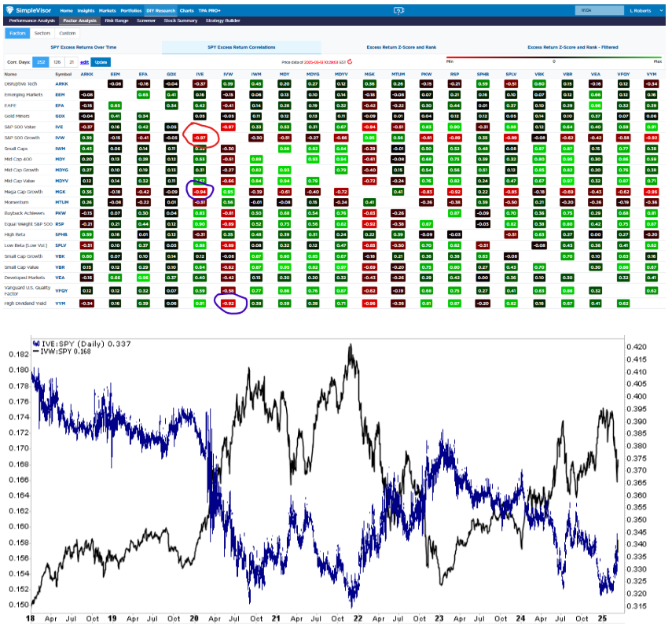
Task: Click the MGK symbol in Mega Cap Growth row
Action: pos(61,192)
